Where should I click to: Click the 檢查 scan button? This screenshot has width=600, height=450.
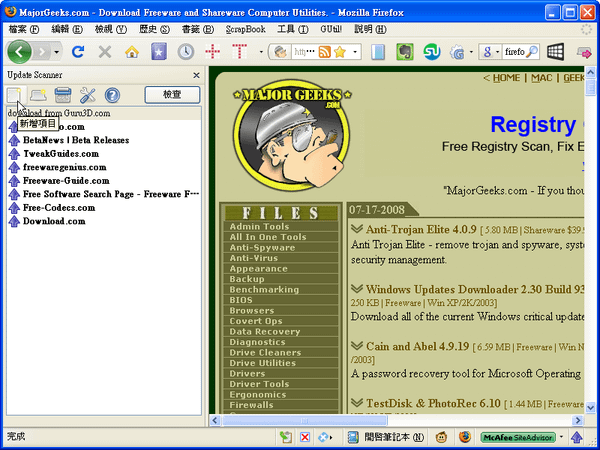[172, 95]
